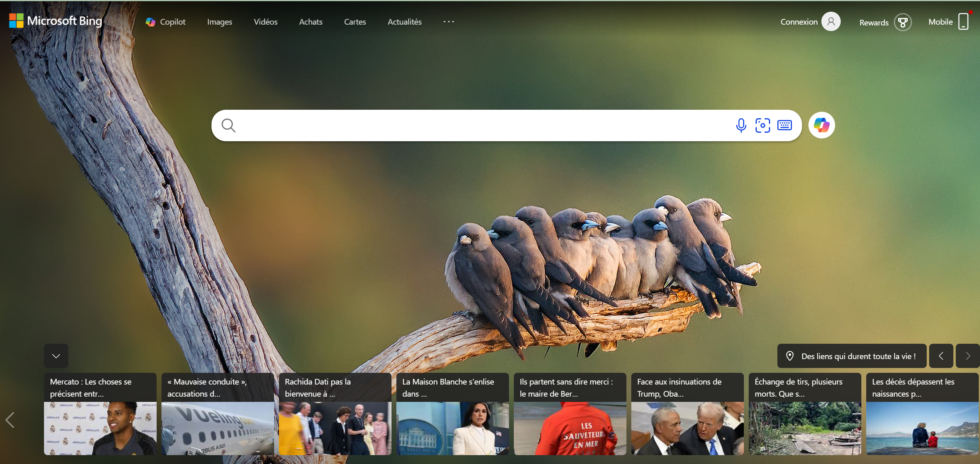980x464 pixels.
Task: Go to the Images tab
Action: click(220, 22)
